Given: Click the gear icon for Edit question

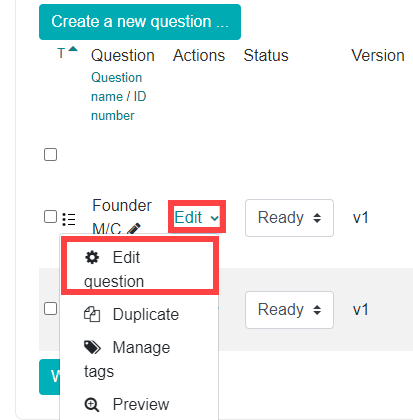Looking at the screenshot, I should coord(92,257).
